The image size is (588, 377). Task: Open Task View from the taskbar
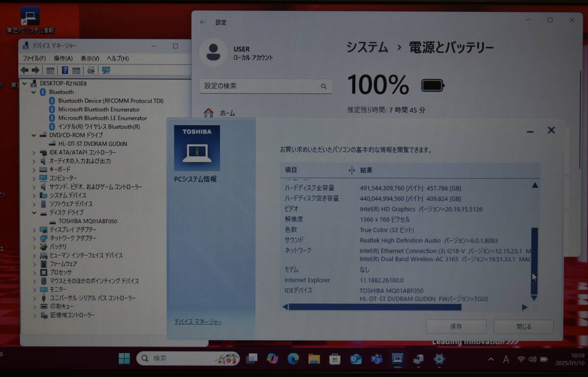pyautogui.click(x=252, y=359)
